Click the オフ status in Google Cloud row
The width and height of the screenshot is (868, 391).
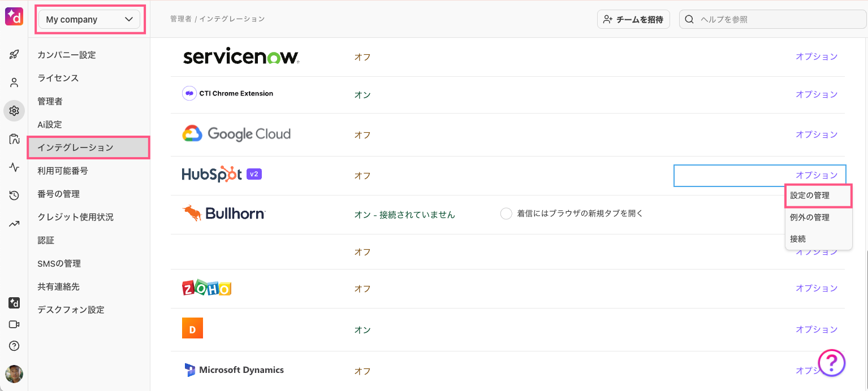tap(362, 135)
